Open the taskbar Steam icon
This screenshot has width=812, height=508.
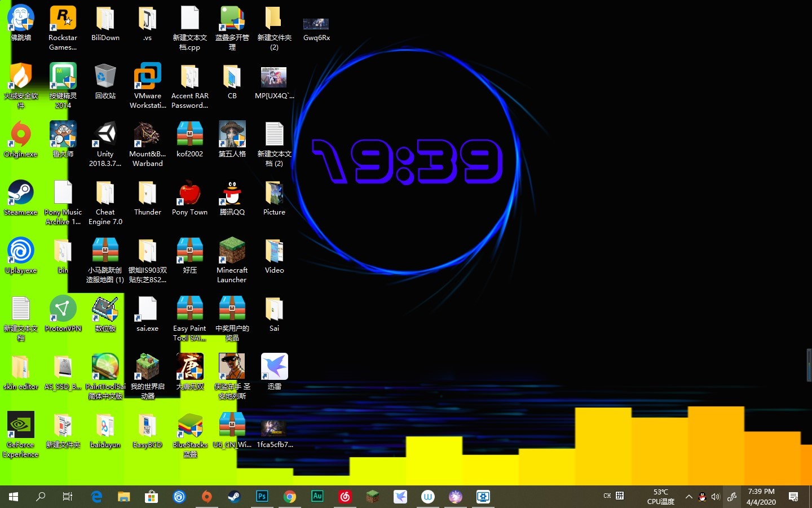coord(235,497)
